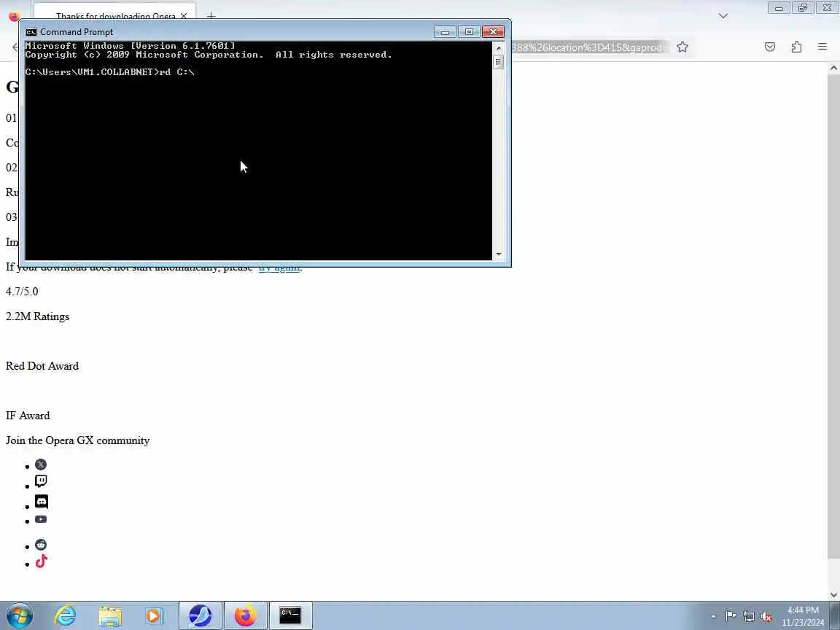
Task: Open Windows Media Player taskbar icon
Action: coord(155,615)
